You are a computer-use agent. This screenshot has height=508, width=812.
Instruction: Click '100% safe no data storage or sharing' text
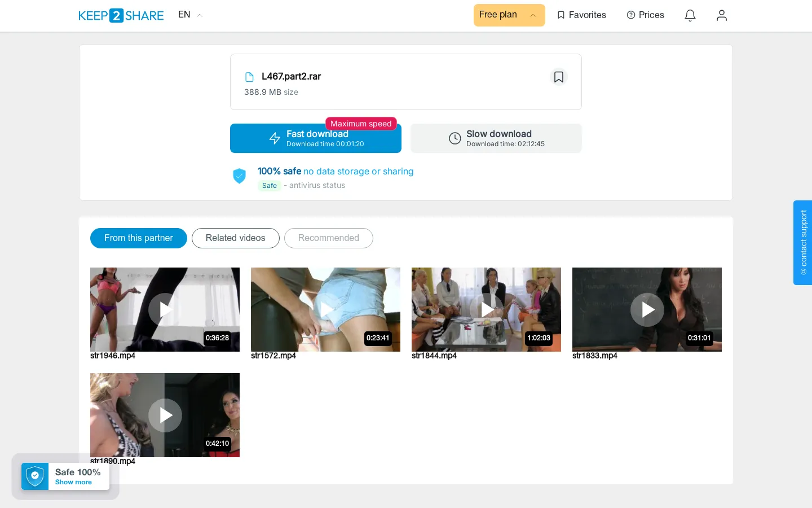point(336,171)
